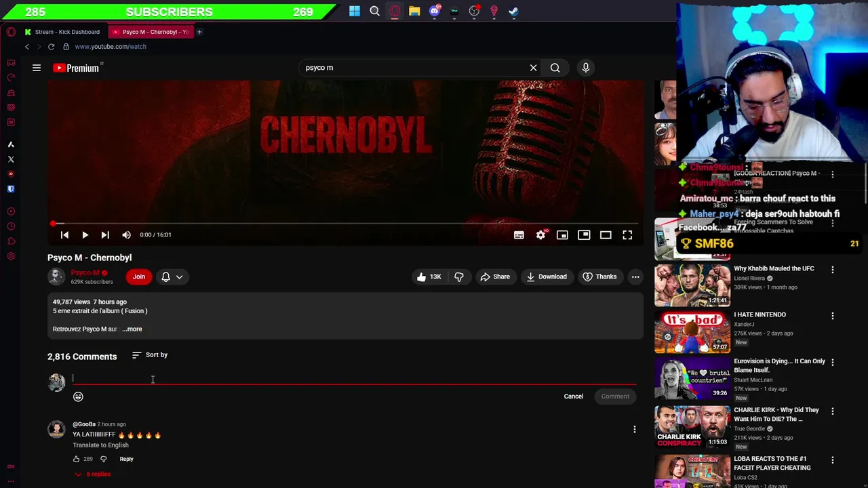Open options for I HATE NINTENDO video
The height and width of the screenshot is (488, 868).
pos(833,316)
